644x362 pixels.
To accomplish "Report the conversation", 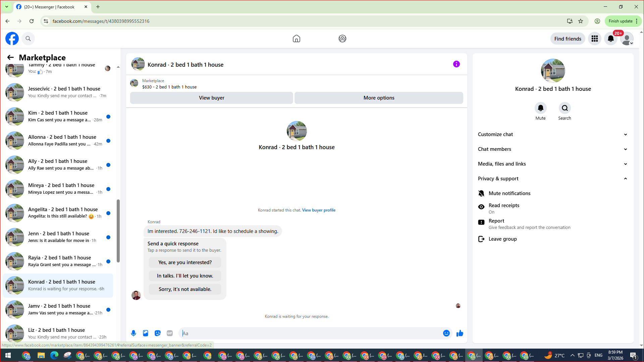I will click(553, 224).
